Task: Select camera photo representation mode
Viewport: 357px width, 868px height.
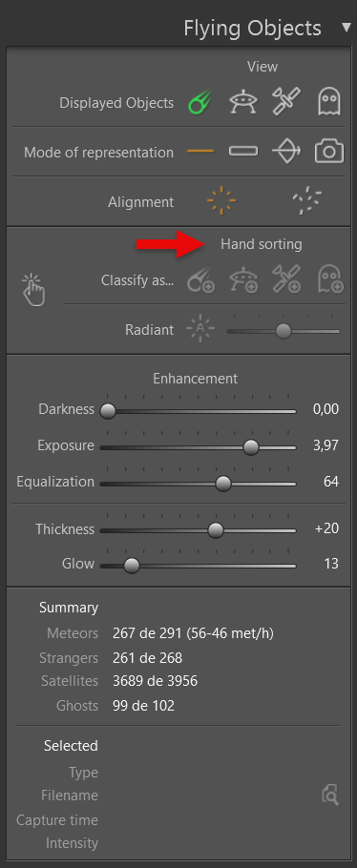Action: pyautogui.click(x=329, y=151)
